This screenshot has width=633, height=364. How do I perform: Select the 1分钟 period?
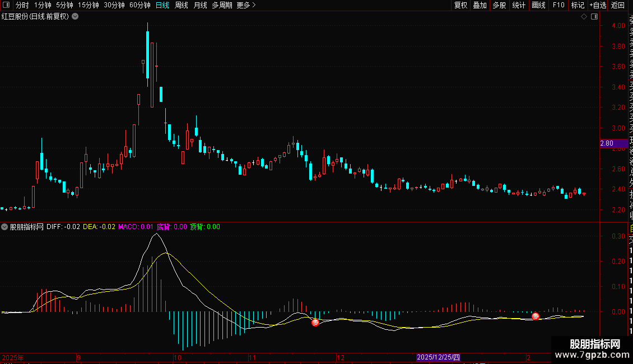(x=43, y=5)
